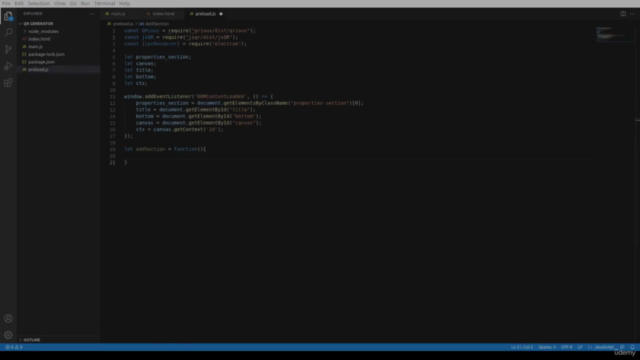Click errors and warnings status indicator
Image resolution: width=640 pixels, height=360 pixels.
pyautogui.click(x=14, y=347)
